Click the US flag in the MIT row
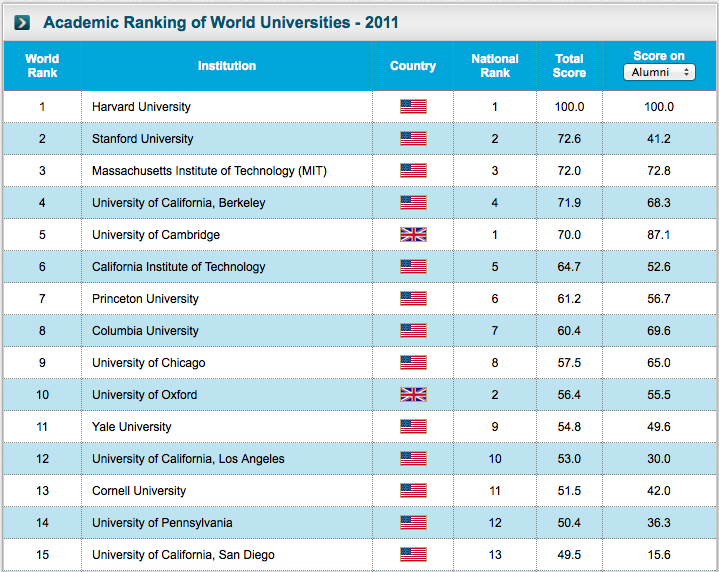This screenshot has width=719, height=572. (413, 171)
